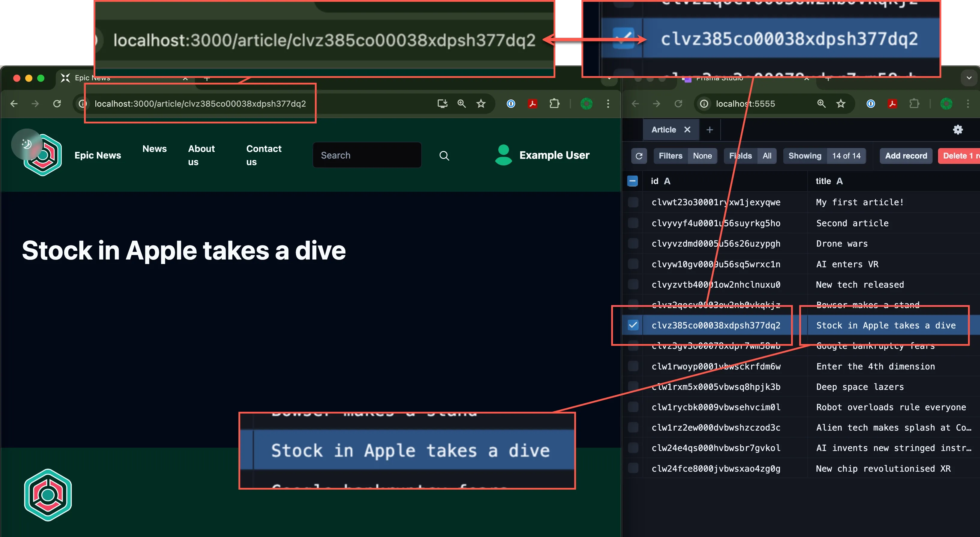Click the Epic News header logo
Screen dimensions: 980x537
tap(43, 155)
